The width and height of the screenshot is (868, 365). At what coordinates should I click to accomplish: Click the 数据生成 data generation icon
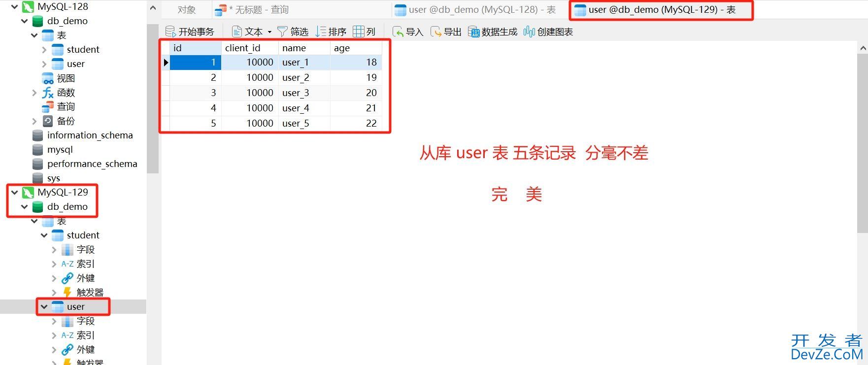[x=473, y=32]
